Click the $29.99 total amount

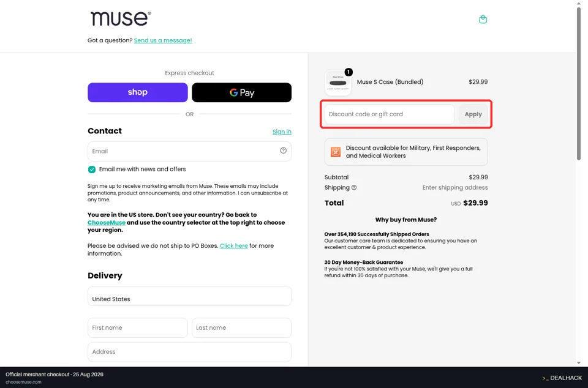(x=475, y=203)
